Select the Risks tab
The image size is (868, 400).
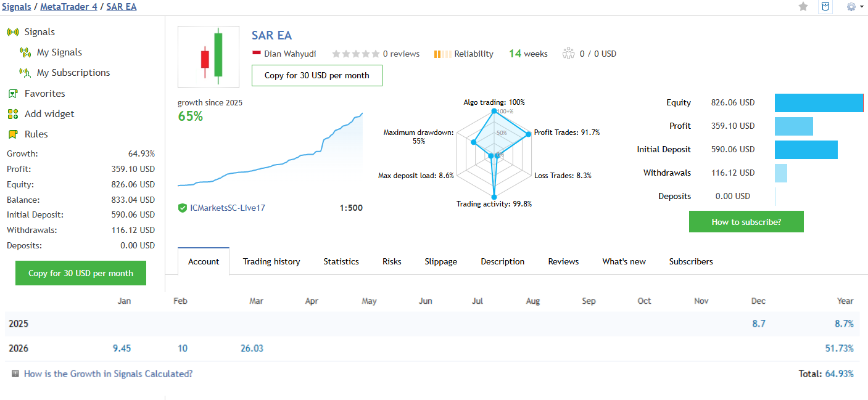click(x=392, y=261)
